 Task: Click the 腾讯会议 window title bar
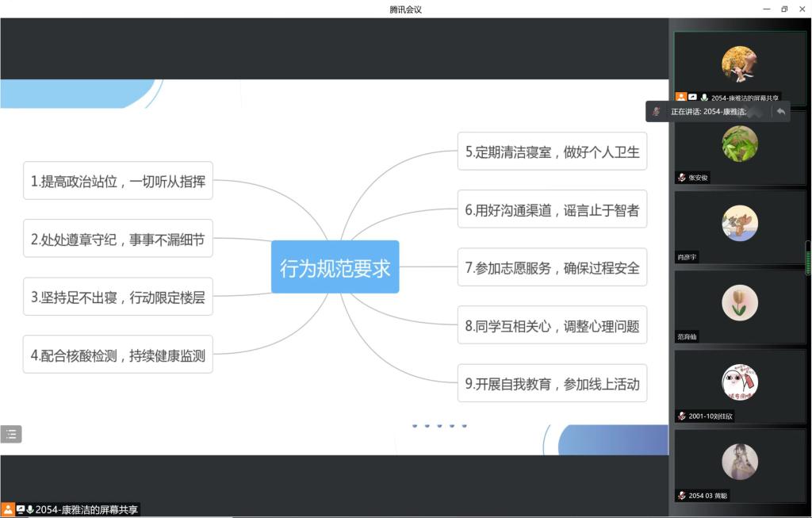pos(405,9)
